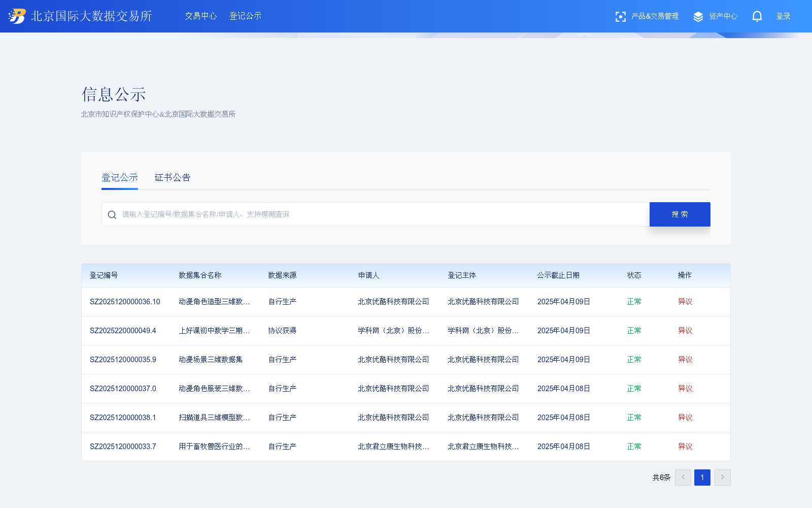Click the 登记主体 column header
Image resolution: width=812 pixels, height=508 pixels.
click(x=462, y=275)
